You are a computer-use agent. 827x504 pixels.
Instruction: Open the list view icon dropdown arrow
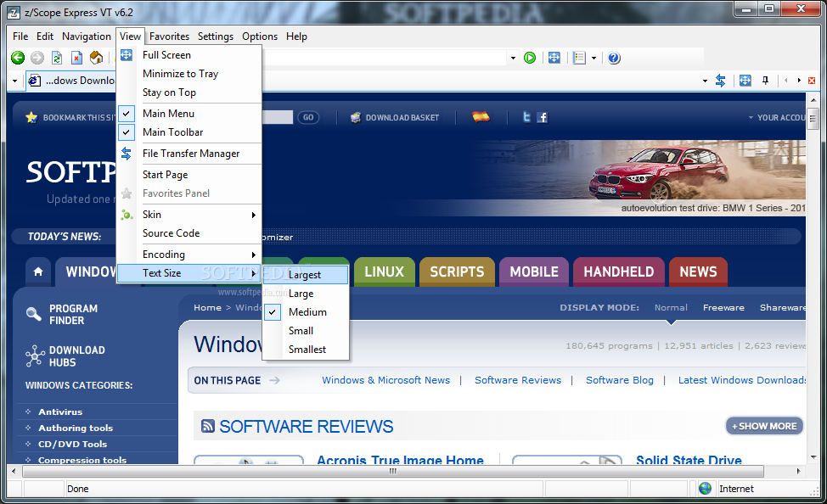(594, 58)
